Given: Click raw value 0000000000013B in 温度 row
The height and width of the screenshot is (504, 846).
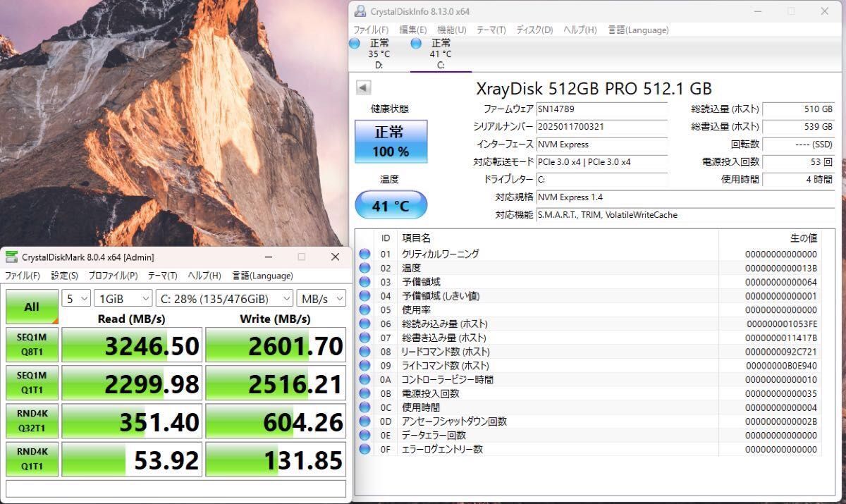Looking at the screenshot, I should pyautogui.click(x=781, y=269).
